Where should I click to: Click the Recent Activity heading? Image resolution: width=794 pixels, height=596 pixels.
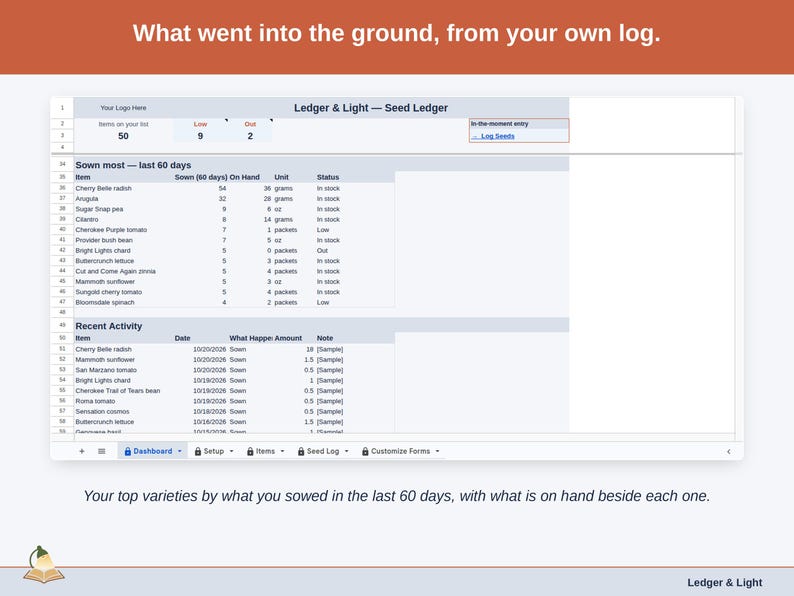[x=108, y=326]
